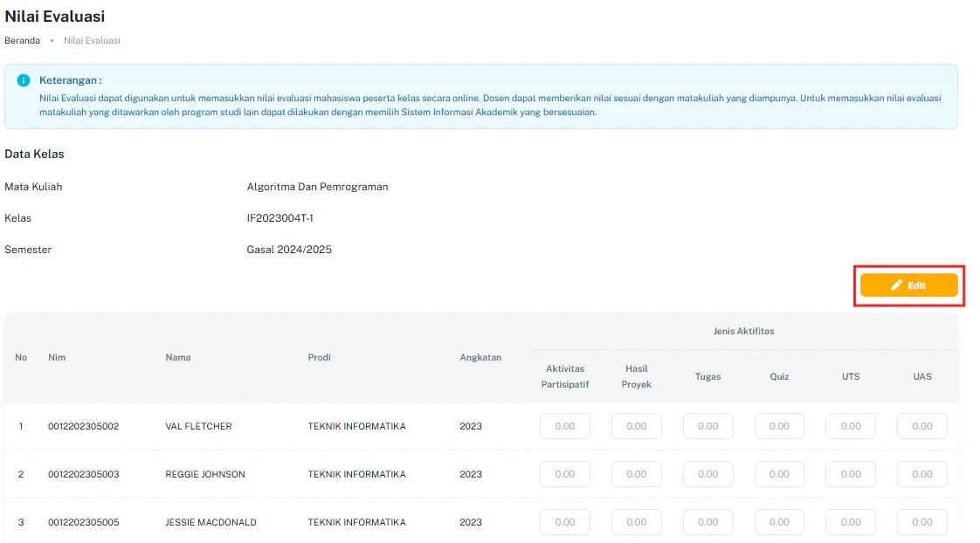Click the Nilai Evaluasi page title
This screenshot has width=980, height=543.
(x=55, y=17)
